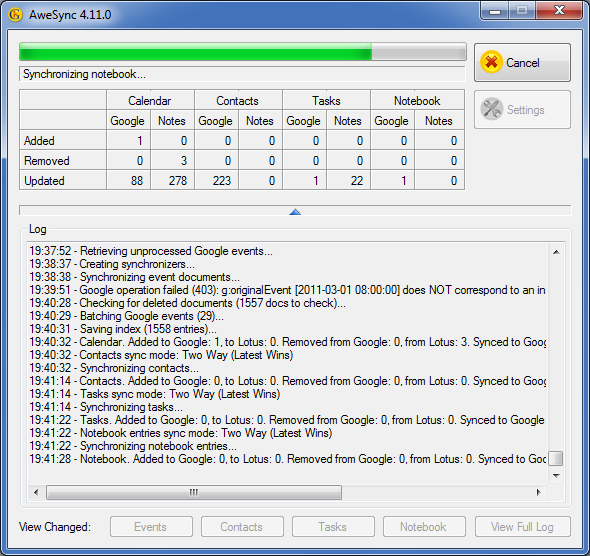Viewport: 590px width, 556px height.
Task: Click the Removed Calendar Notes value 3
Action: pos(184,161)
